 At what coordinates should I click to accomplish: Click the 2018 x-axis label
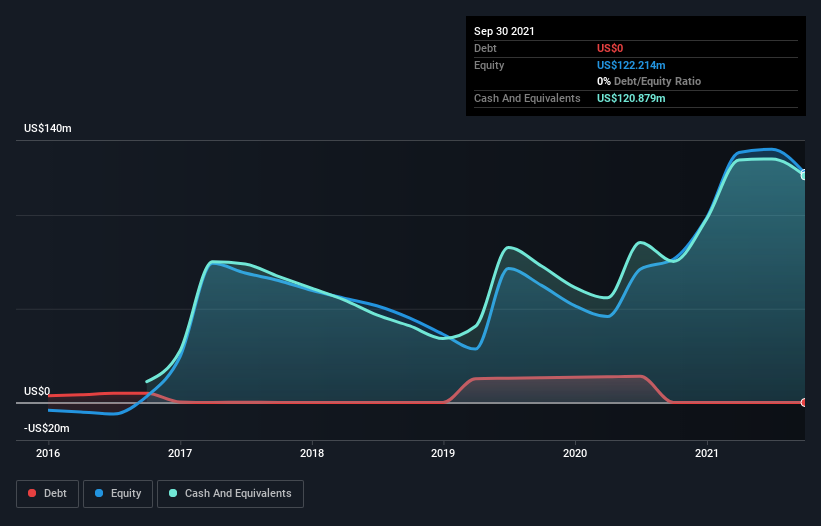tap(312, 453)
